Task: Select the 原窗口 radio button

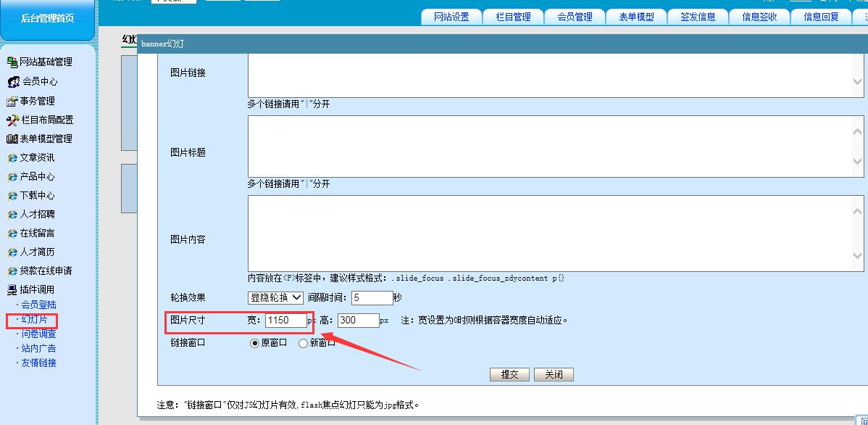Action: (x=254, y=343)
